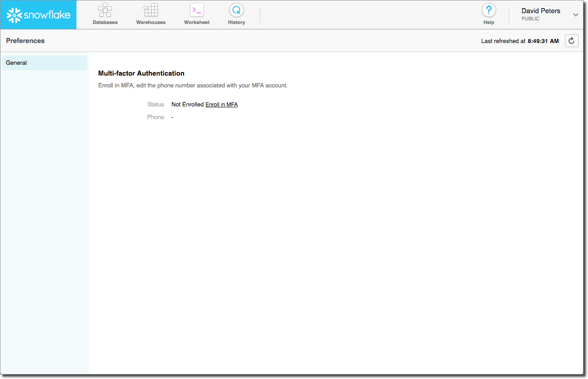Image resolution: width=588 pixels, height=379 pixels.
Task: Click the Help text label
Action: point(488,22)
